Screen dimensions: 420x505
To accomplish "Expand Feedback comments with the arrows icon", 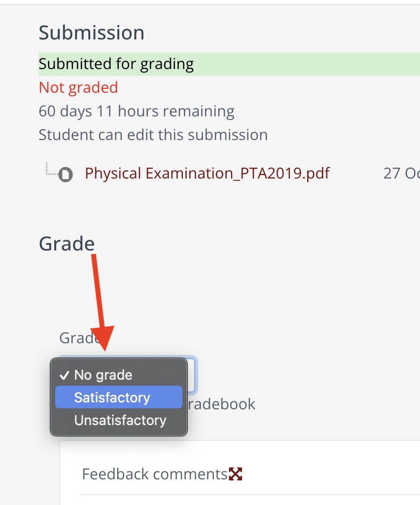I will point(236,474).
